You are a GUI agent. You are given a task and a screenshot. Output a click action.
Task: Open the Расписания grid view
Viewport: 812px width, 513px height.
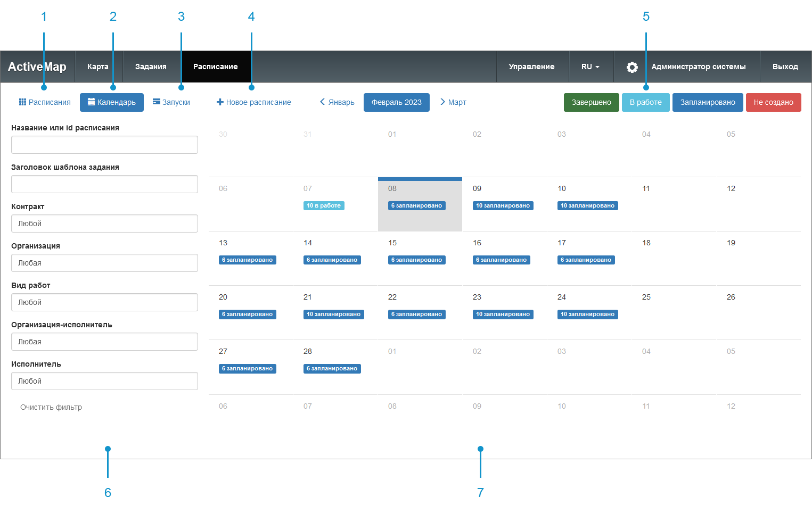45,102
